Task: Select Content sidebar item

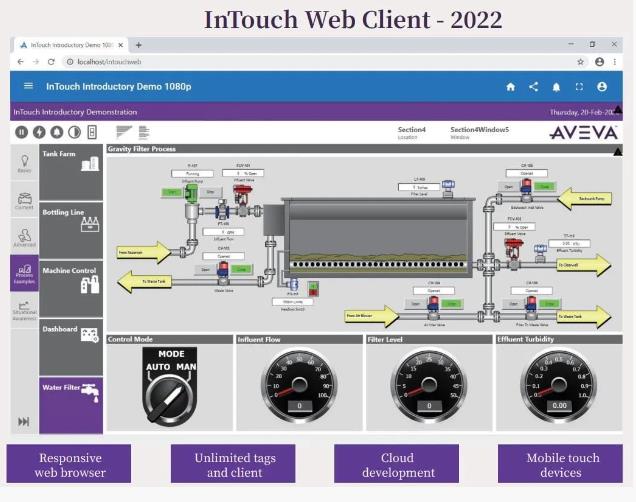Action: (x=24, y=200)
